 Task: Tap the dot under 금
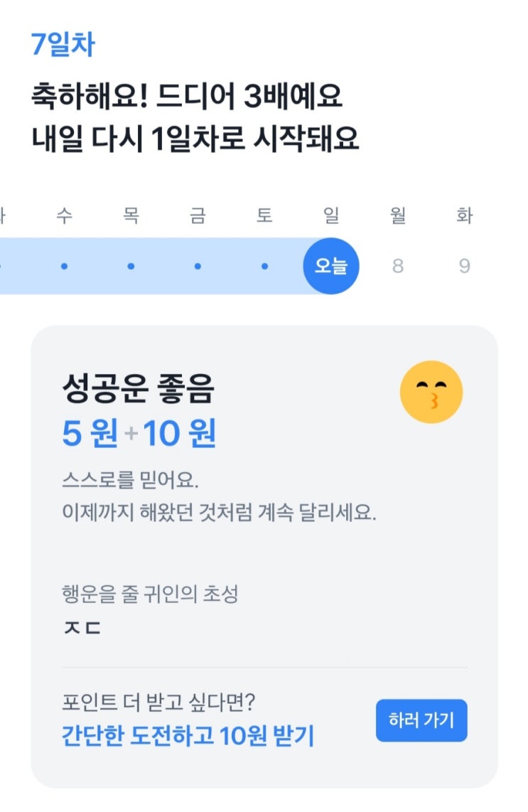click(198, 266)
